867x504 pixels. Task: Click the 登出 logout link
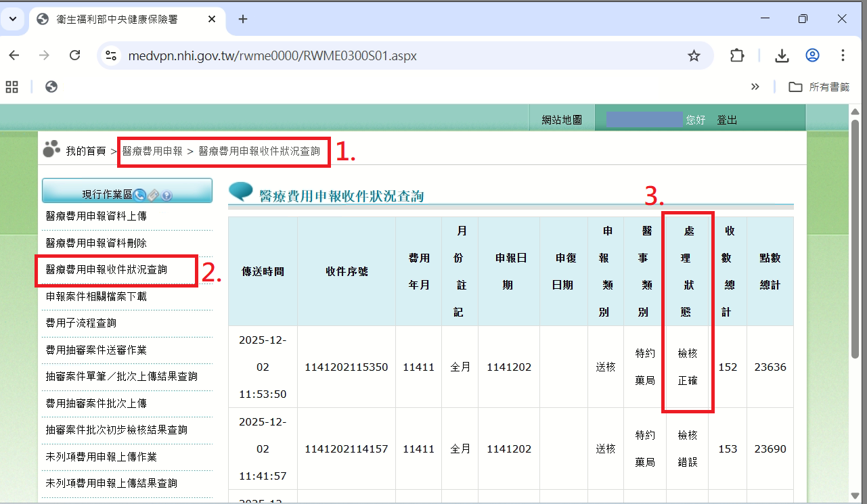click(x=727, y=120)
